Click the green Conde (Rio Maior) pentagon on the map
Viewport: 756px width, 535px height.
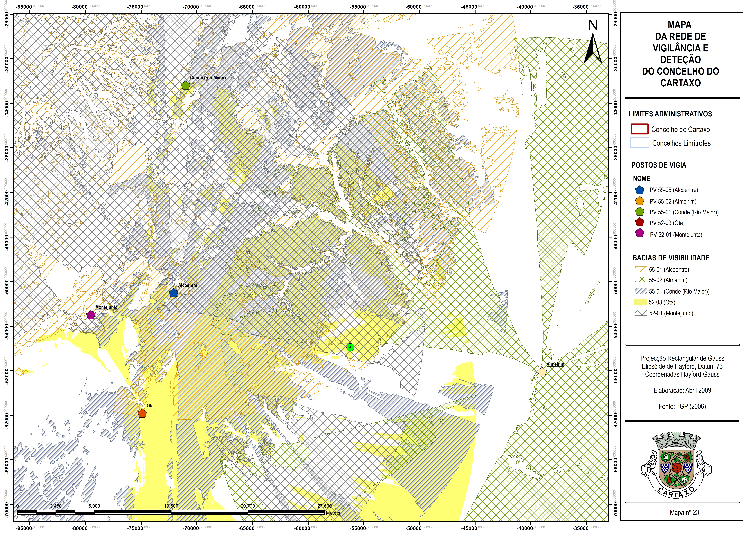click(186, 85)
